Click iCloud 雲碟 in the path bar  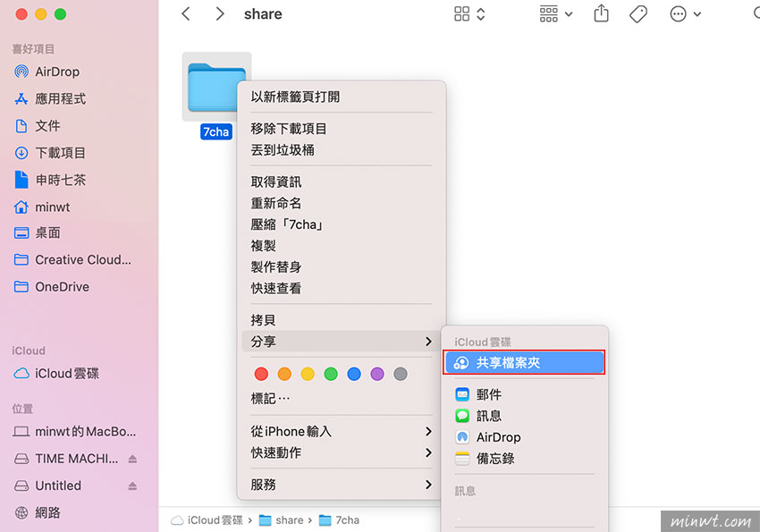click(207, 520)
